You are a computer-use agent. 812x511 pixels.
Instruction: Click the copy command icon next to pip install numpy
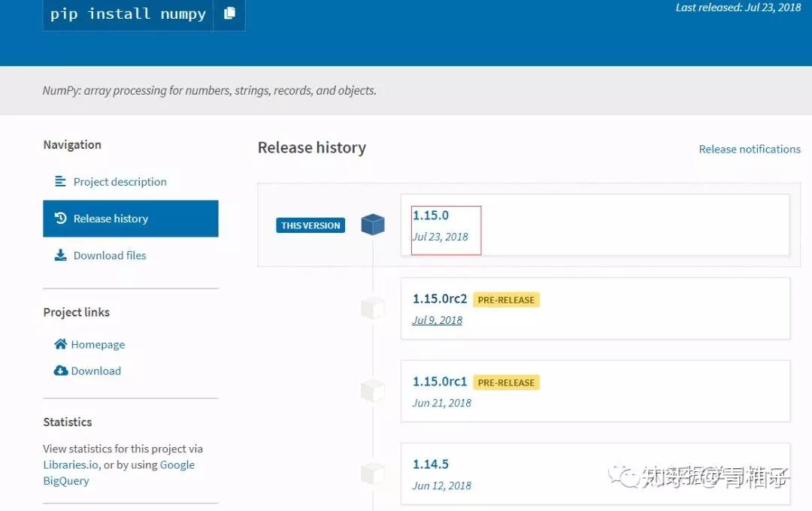pos(231,14)
